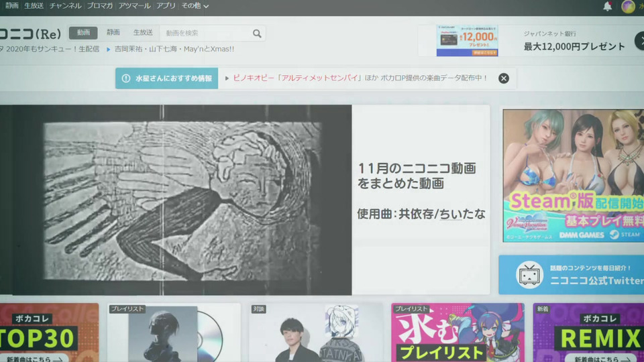Select the 動画 search tab
Viewport: 644px width, 362px height.
[x=83, y=33]
